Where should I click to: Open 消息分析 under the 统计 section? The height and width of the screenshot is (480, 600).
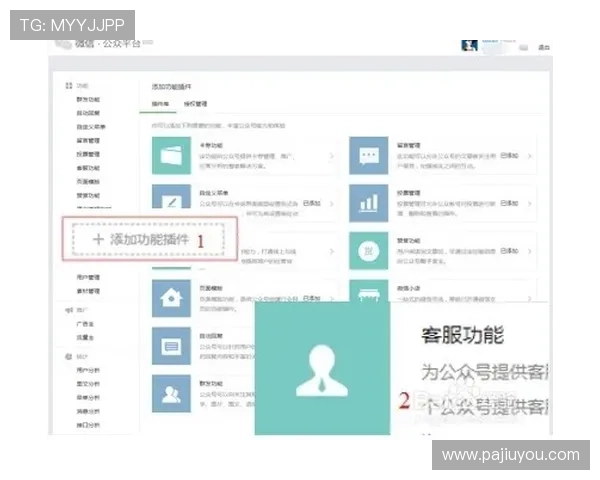(88, 411)
